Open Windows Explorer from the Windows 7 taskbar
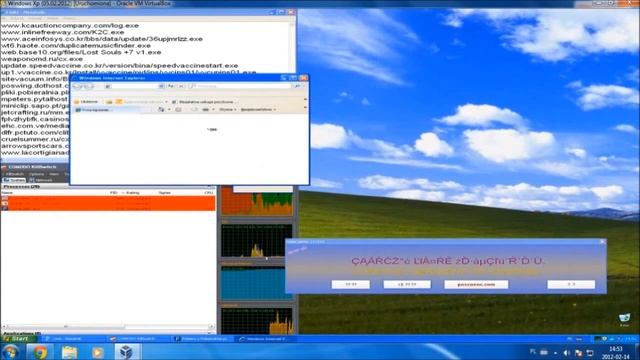640x360 pixels. tap(69, 352)
